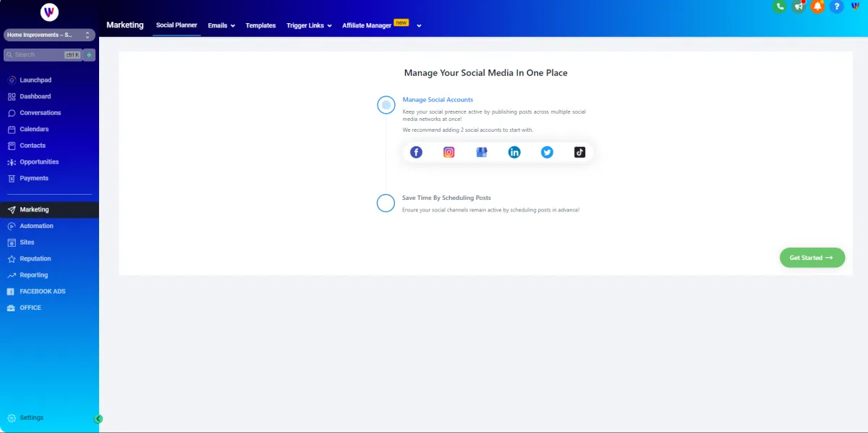Image resolution: width=868 pixels, height=433 pixels.
Task: Expand the chevron after Affiliate Manager
Action: tap(419, 26)
